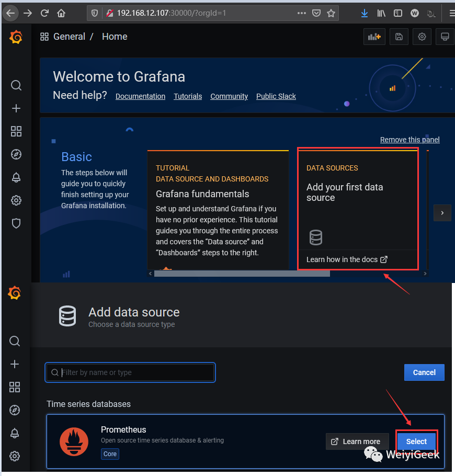Viewport: 455px width, 476px height.
Task: Click the Prometheus data source name
Action: 123,429
